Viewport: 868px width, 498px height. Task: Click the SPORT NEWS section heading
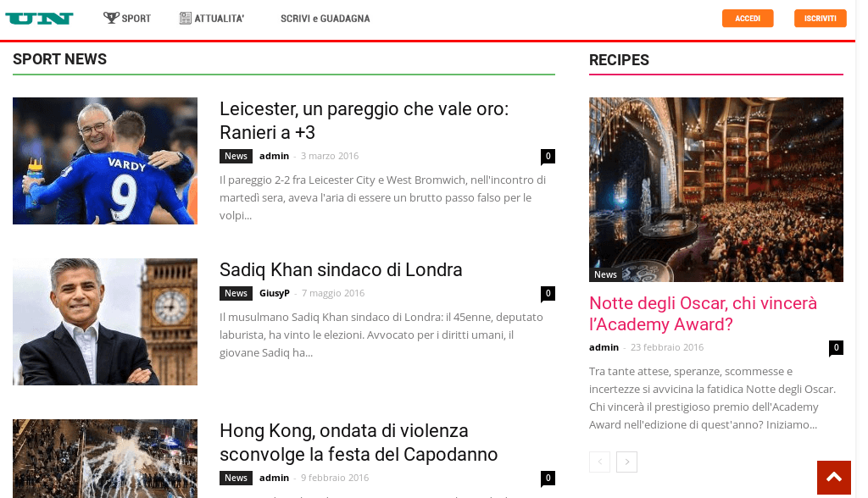point(60,59)
